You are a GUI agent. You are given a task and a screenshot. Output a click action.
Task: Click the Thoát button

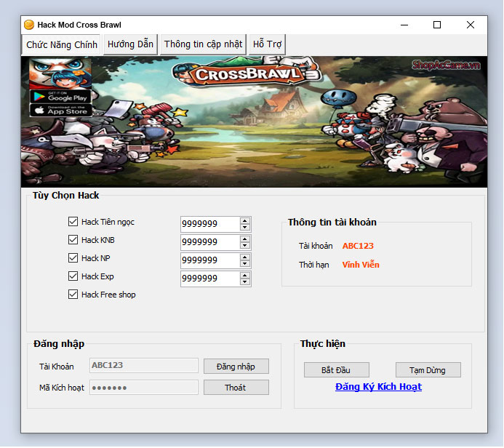tap(236, 388)
